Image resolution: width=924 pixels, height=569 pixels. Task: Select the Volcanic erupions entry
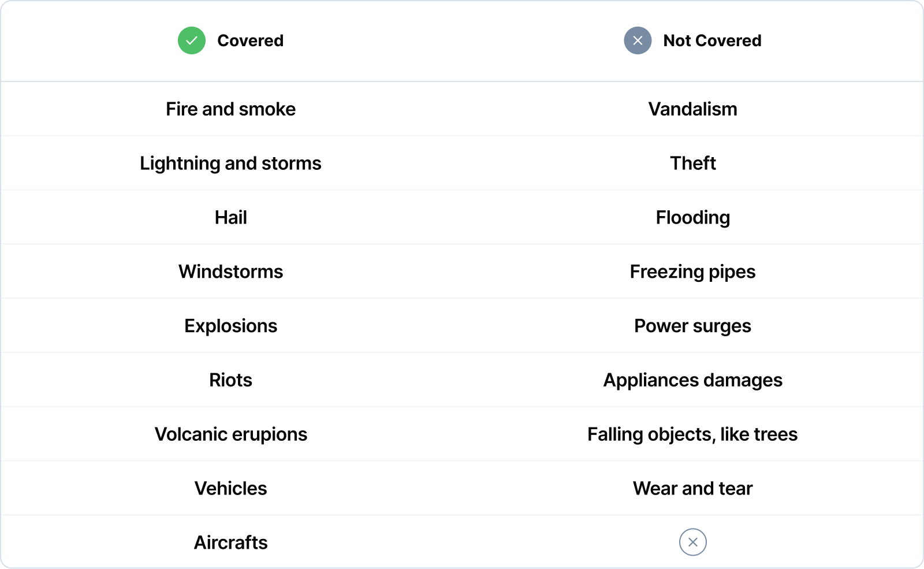click(230, 434)
